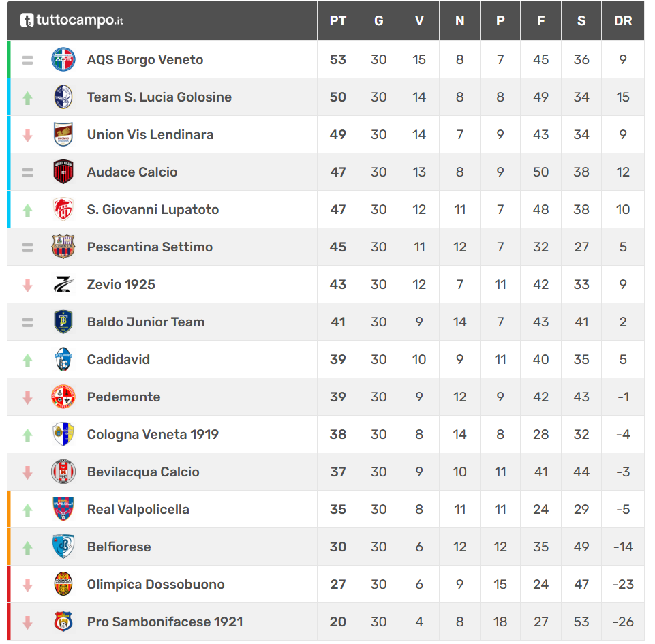Click Olimpica Dossobuono team crest
Screen dimensions: 655x644
(63, 584)
